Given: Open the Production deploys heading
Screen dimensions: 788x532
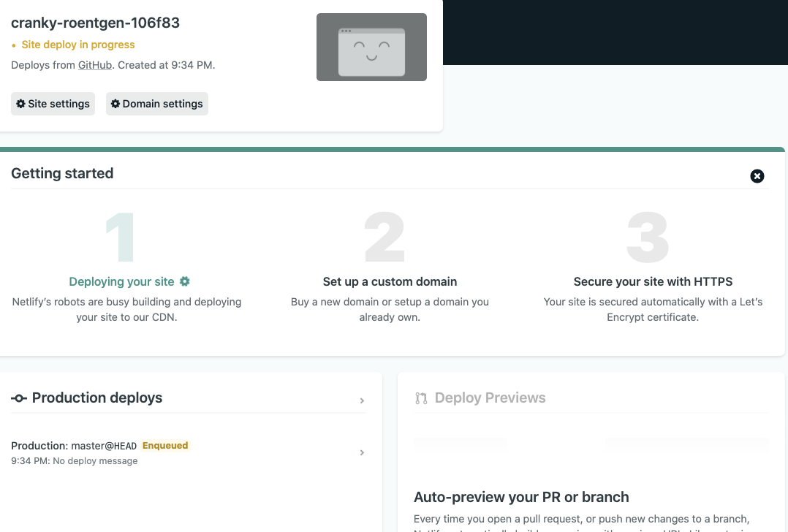Looking at the screenshot, I should [97, 398].
